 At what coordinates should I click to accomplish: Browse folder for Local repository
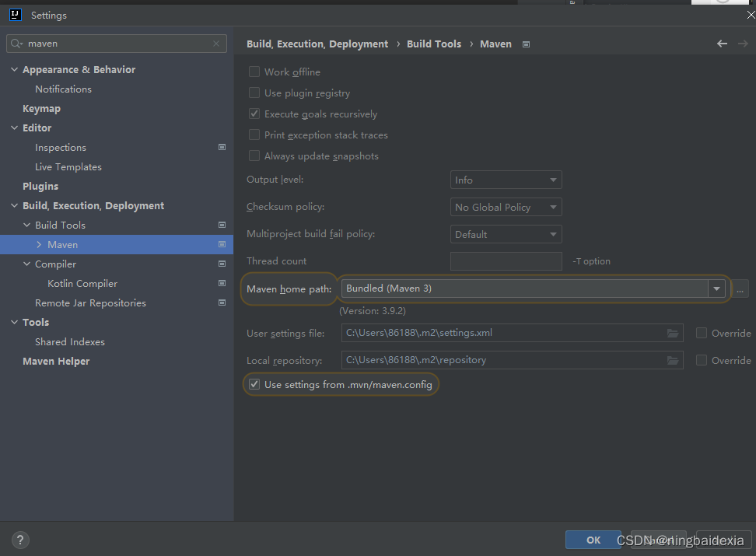pyautogui.click(x=673, y=360)
